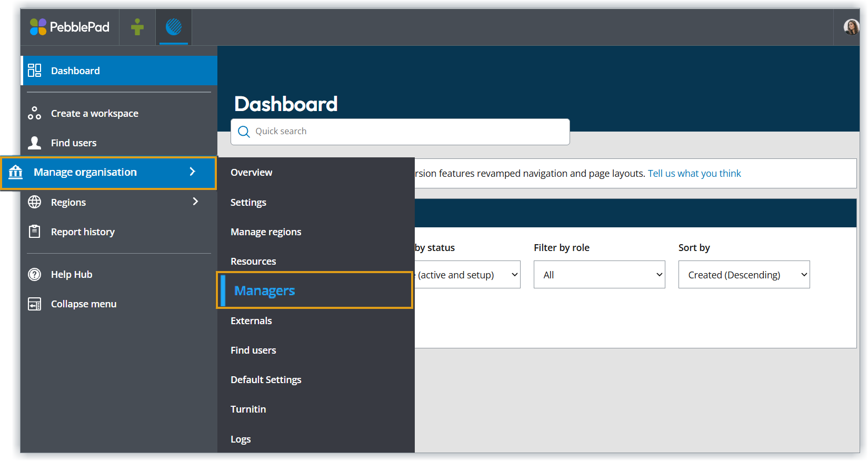Expand the Regions submenu chevron
Viewport: 868px width, 461px height.
click(196, 202)
